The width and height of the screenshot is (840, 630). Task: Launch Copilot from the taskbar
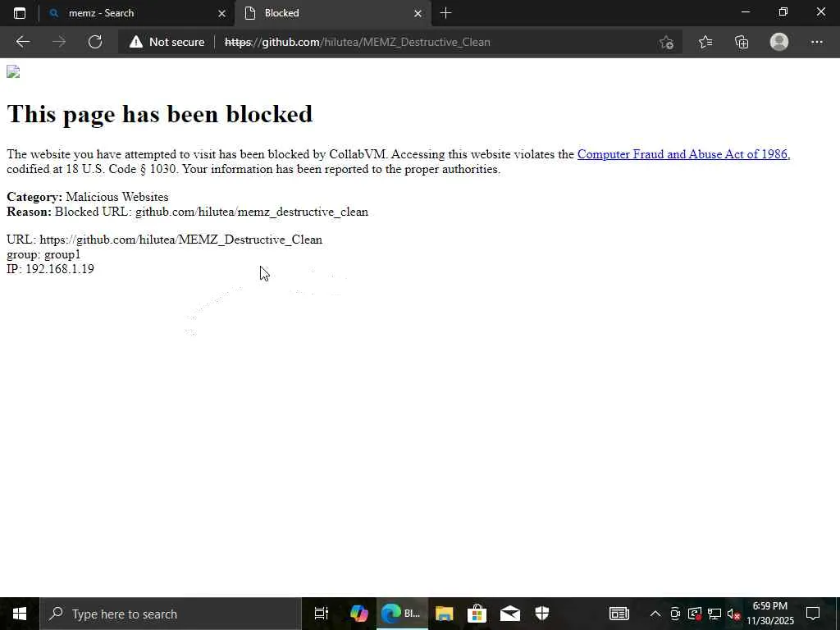click(x=359, y=614)
